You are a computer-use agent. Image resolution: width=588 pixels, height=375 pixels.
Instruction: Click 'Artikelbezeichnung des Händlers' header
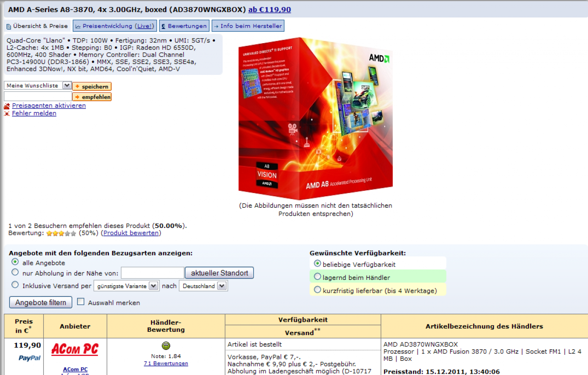point(484,326)
